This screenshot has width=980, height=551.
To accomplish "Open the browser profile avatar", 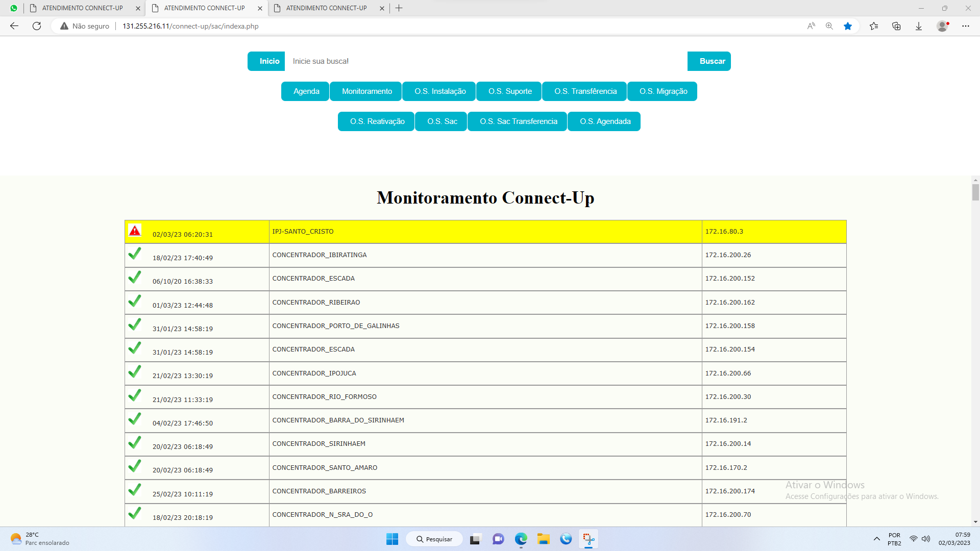I will (x=943, y=26).
